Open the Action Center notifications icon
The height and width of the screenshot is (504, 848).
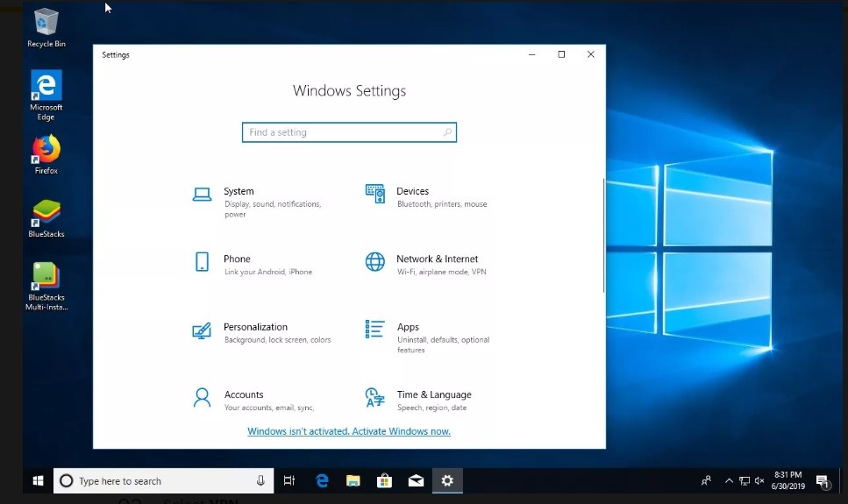[x=822, y=481]
